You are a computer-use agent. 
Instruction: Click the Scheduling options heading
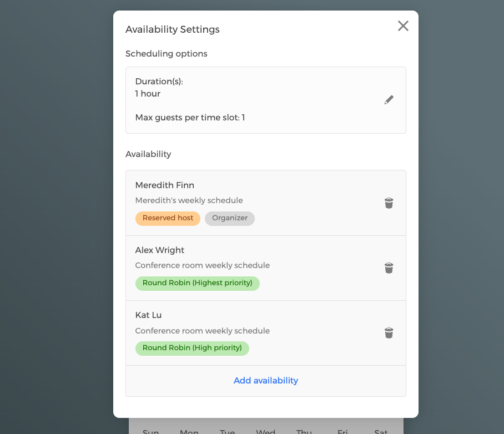[167, 54]
